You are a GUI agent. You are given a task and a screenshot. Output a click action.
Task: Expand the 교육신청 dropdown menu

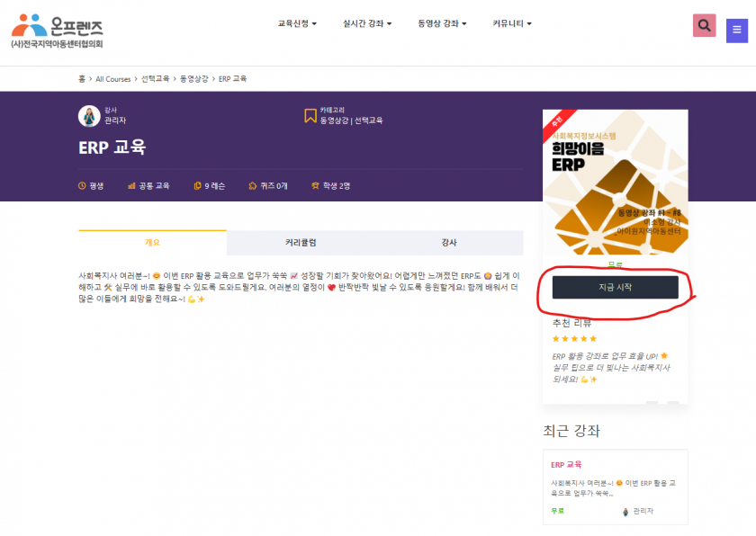pos(297,23)
